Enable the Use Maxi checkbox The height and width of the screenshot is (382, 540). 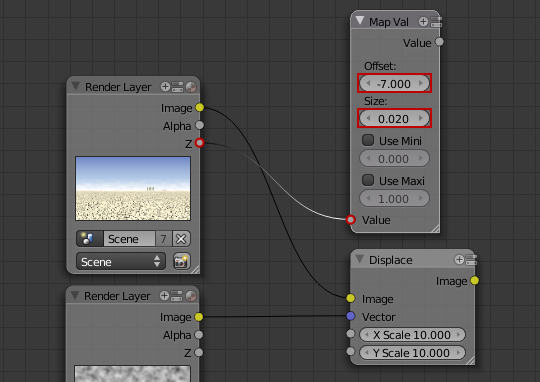368,180
